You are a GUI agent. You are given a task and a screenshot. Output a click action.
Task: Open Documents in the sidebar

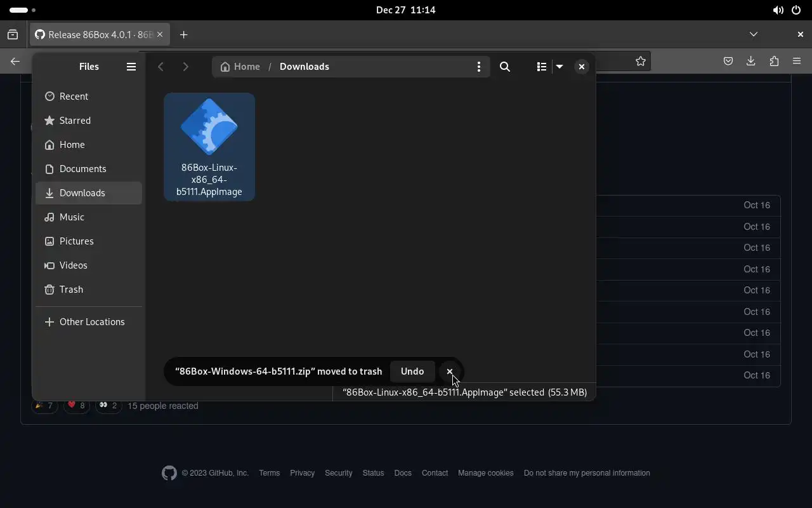(x=89, y=169)
